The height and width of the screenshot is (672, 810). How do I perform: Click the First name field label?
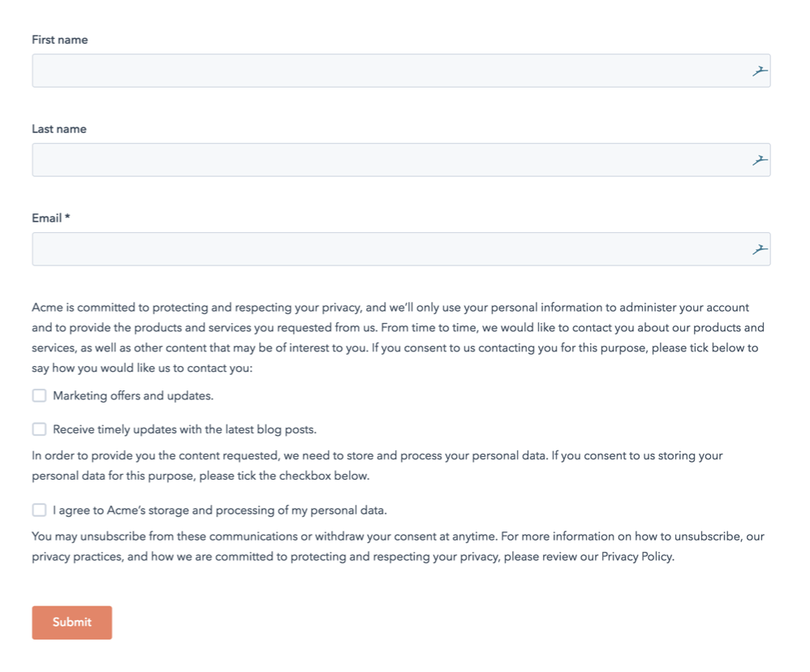pyautogui.click(x=59, y=39)
